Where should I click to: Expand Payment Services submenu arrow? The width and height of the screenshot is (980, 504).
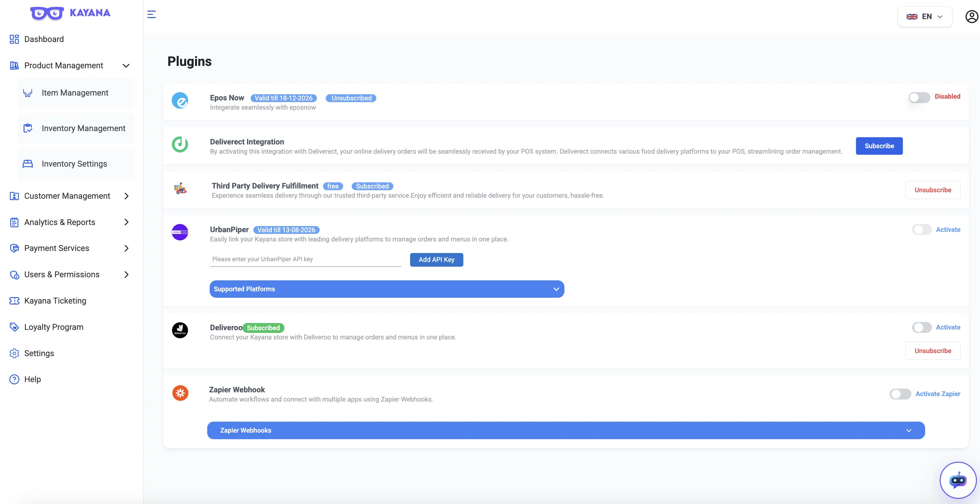pyautogui.click(x=126, y=248)
